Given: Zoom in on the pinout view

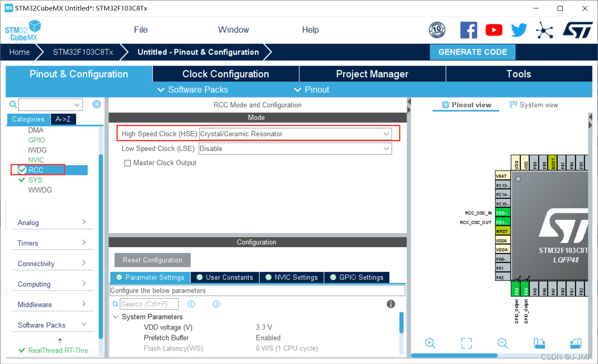Looking at the screenshot, I should coord(430,343).
